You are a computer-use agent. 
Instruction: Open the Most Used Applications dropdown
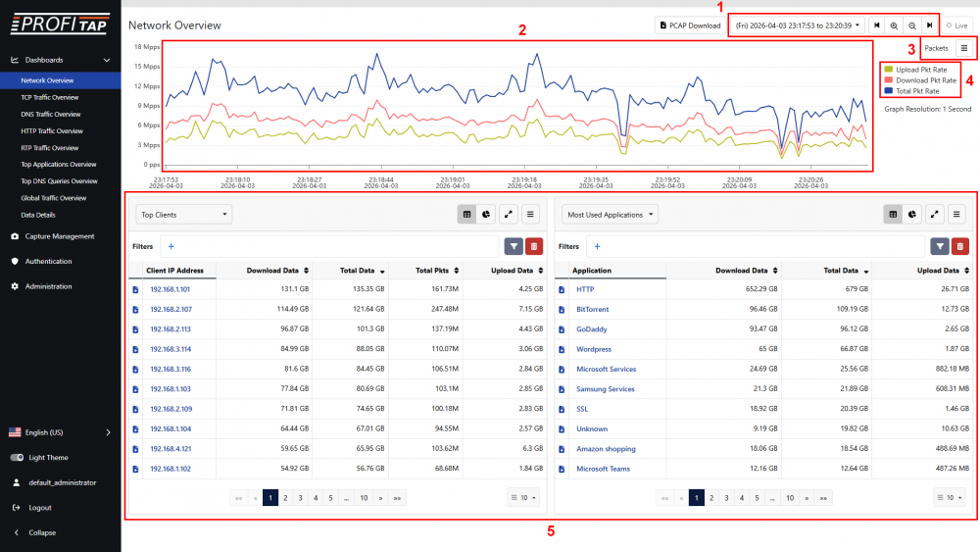pyautogui.click(x=611, y=214)
